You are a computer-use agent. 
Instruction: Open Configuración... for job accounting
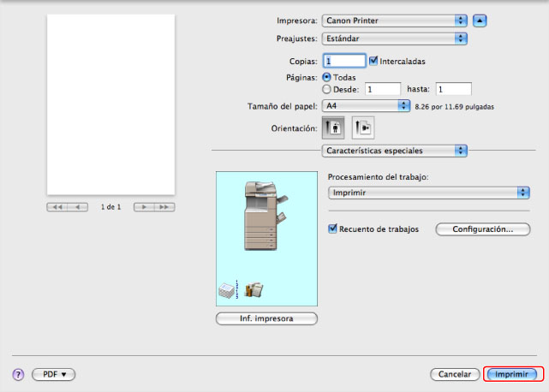click(x=482, y=229)
